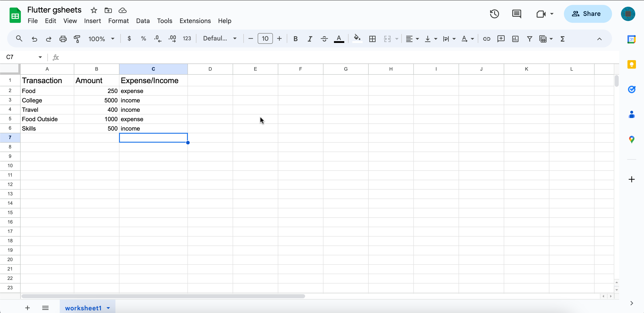Select the paint format tool

click(77, 38)
